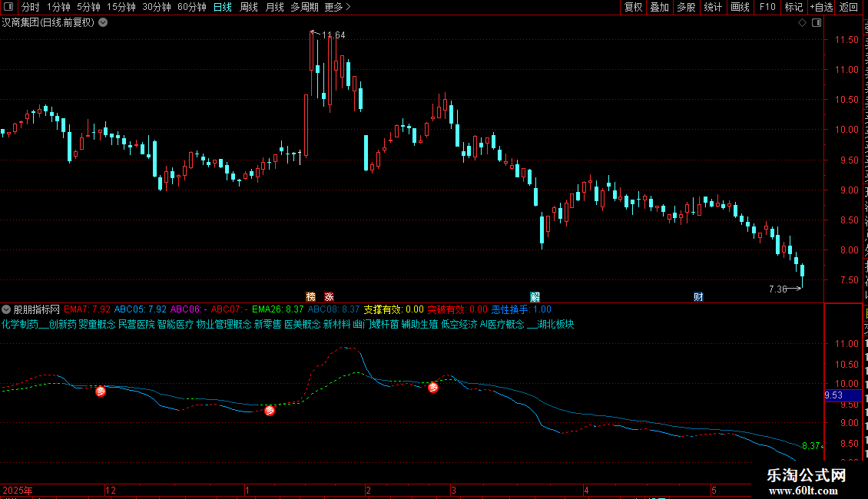Click the 11.64 high price label
The image size is (868, 499).
click(x=333, y=35)
